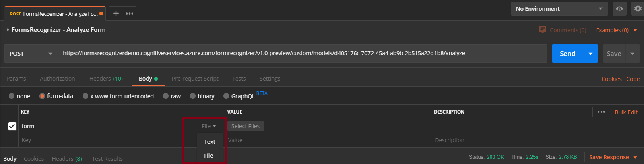Choose Text from the key type menu

(210, 142)
